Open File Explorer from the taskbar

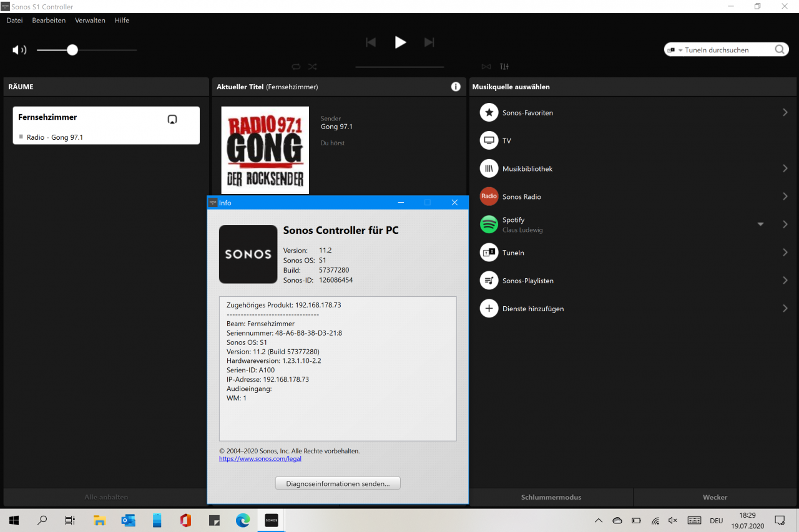click(x=99, y=520)
